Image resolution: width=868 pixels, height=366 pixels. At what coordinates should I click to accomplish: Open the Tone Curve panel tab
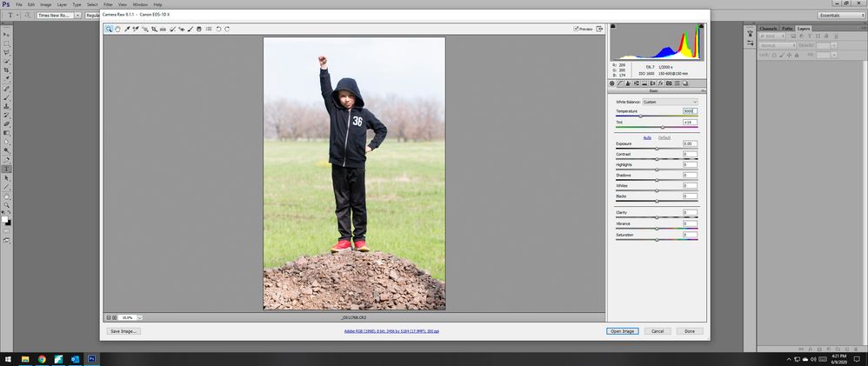(620, 83)
